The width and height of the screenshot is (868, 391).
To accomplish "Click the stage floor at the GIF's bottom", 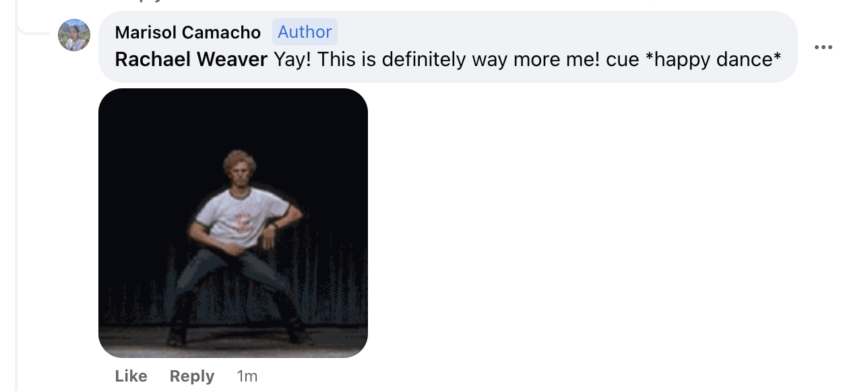I will click(233, 340).
